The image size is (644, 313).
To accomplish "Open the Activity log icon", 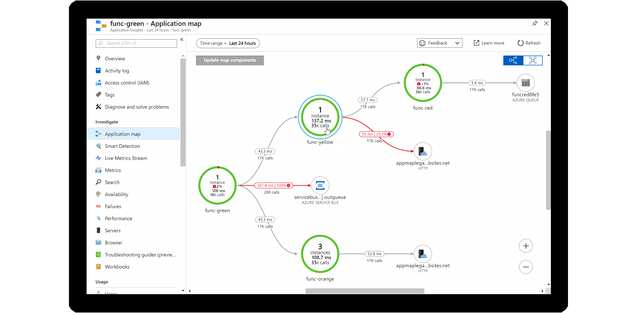I will coord(98,70).
